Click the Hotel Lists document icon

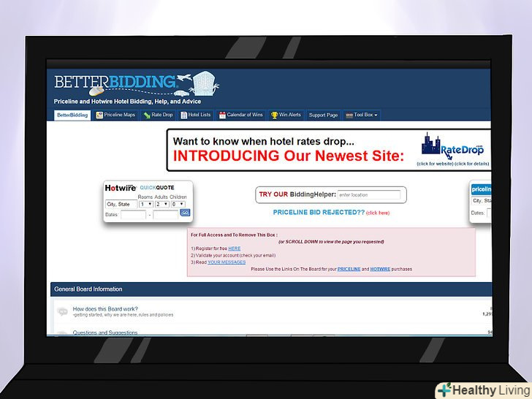pyautogui.click(x=183, y=115)
